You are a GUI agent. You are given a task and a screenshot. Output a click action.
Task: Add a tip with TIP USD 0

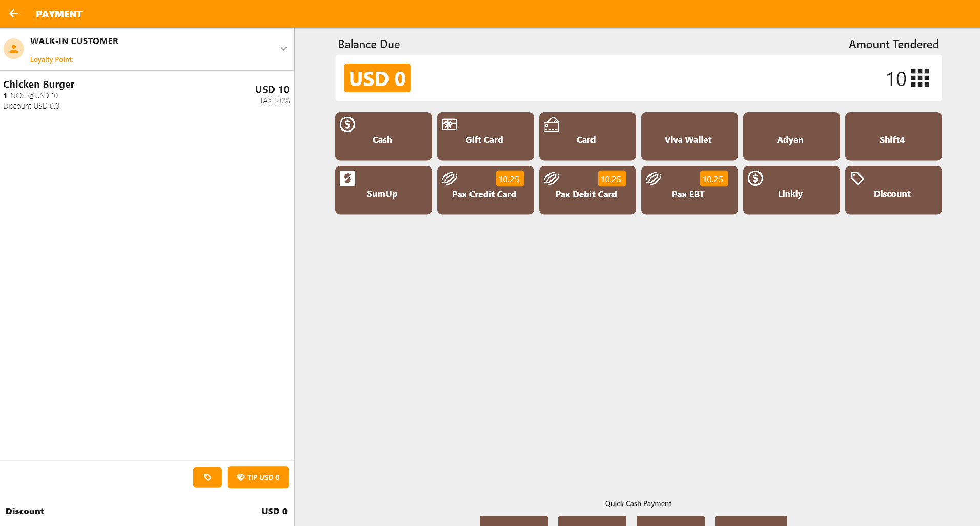258,477
